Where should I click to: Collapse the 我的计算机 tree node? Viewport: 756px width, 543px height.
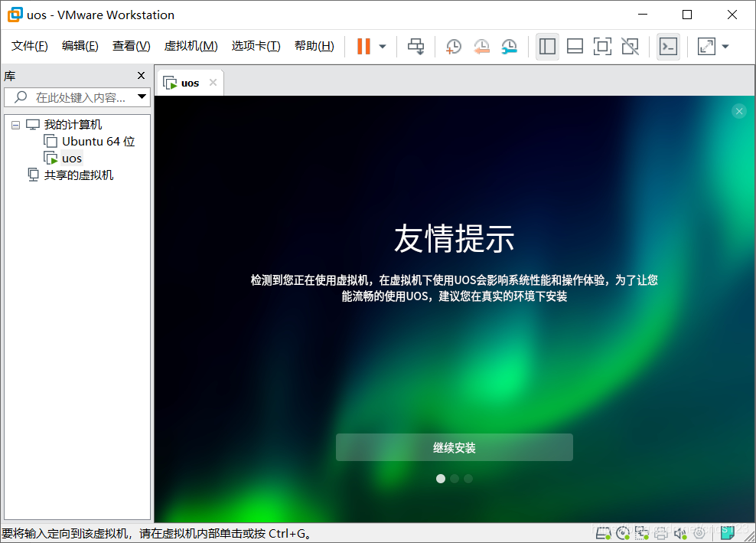tap(16, 125)
